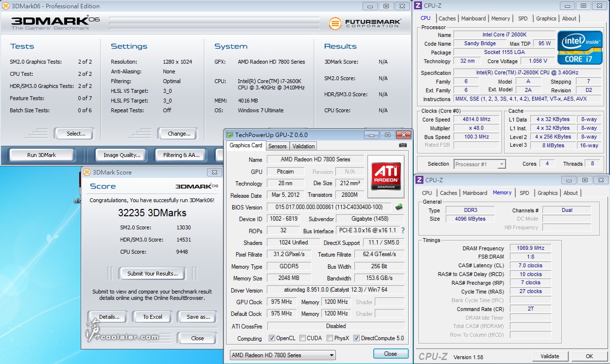Click Save as... in the score dialog
This screenshot has width=610, height=364.
198,317
